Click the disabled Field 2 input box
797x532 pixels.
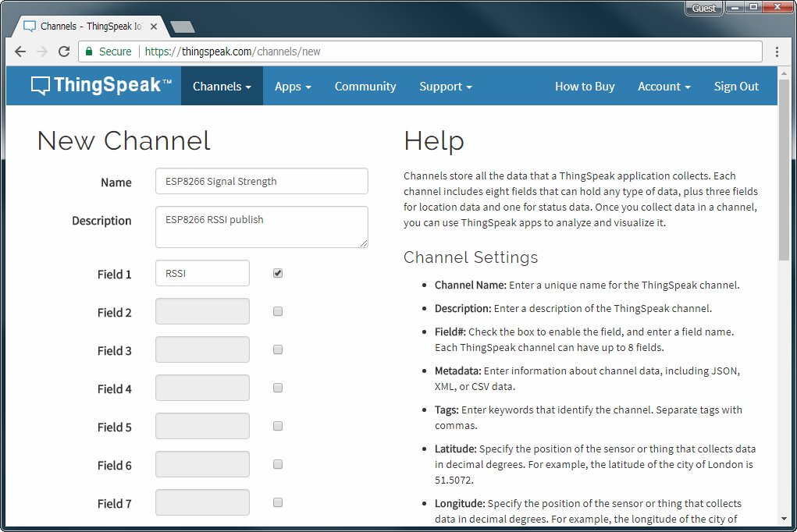click(202, 311)
